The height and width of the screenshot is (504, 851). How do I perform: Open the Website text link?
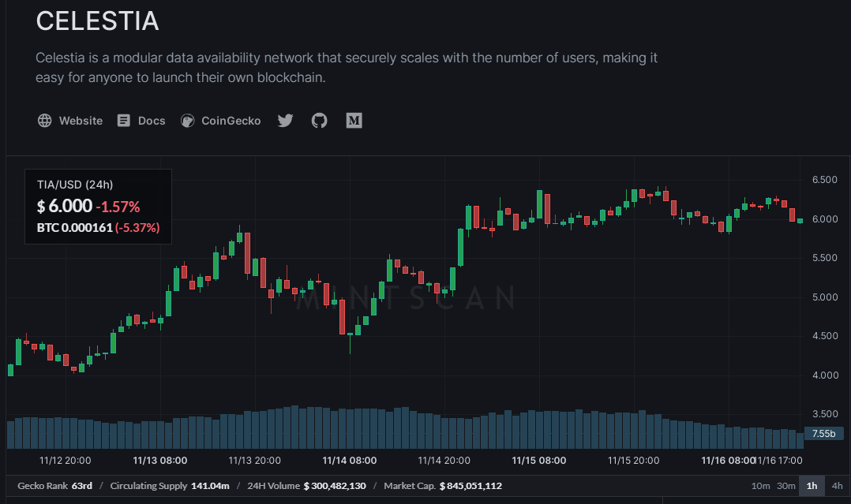tap(81, 121)
